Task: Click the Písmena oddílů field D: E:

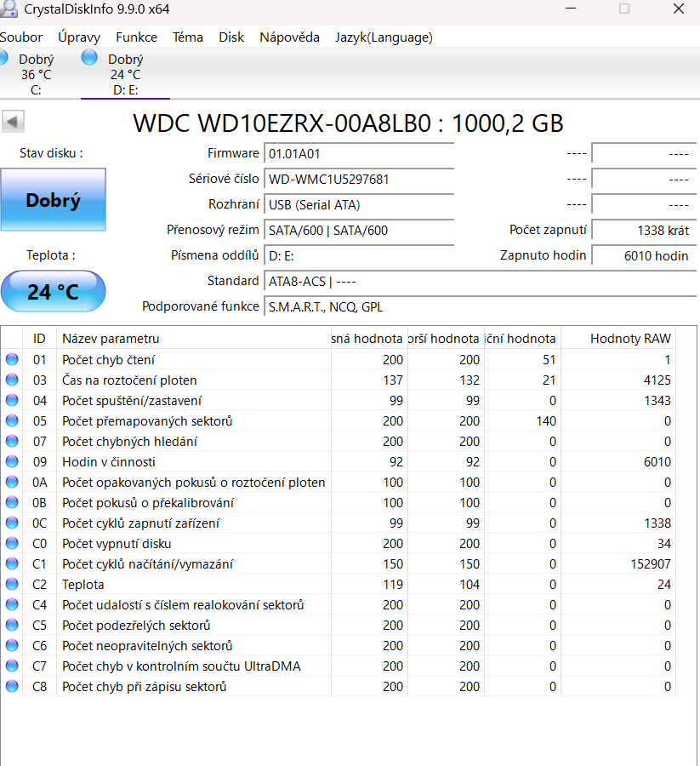Action: pyautogui.click(x=359, y=255)
